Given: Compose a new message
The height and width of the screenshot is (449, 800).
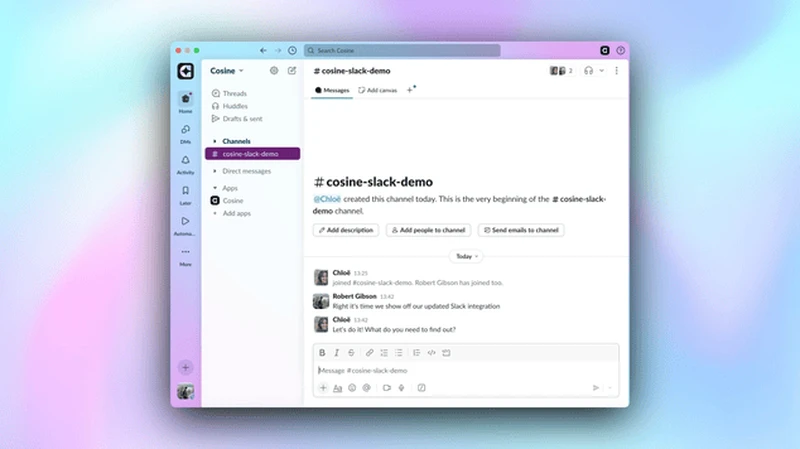Looking at the screenshot, I should coord(292,70).
